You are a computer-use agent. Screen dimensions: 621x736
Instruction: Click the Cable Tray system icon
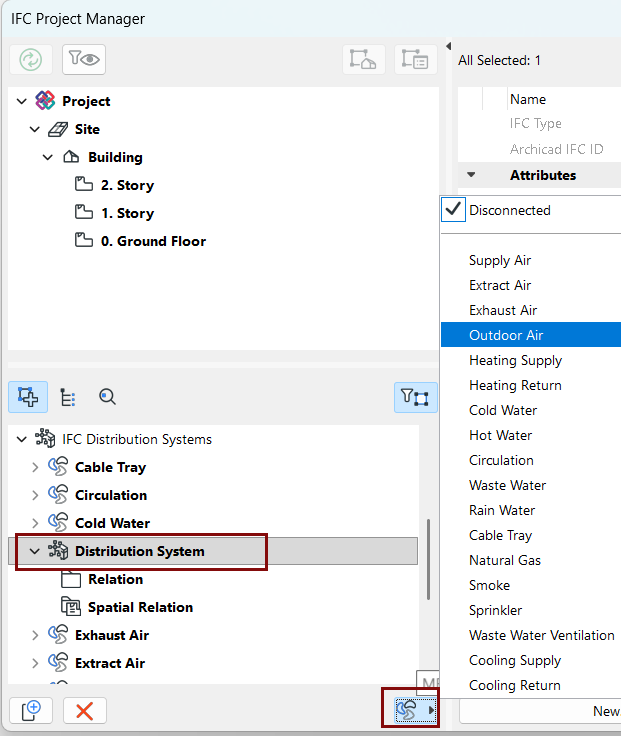click(58, 467)
